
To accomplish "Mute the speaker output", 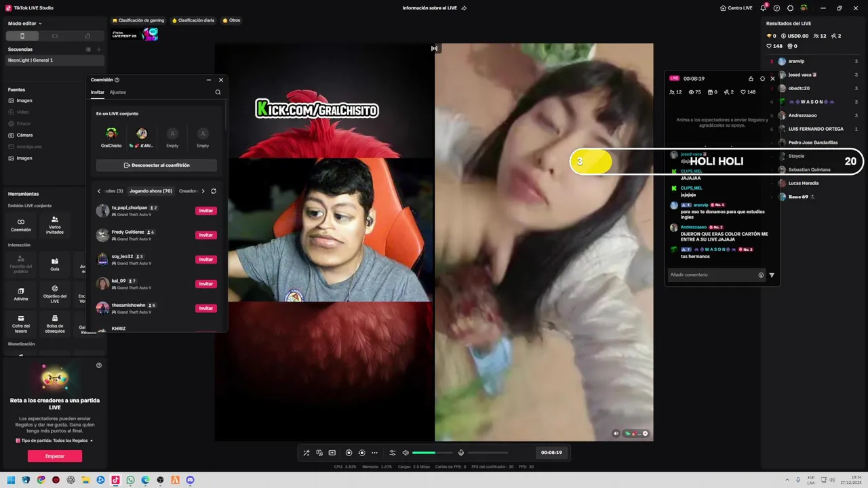I will click(406, 453).
